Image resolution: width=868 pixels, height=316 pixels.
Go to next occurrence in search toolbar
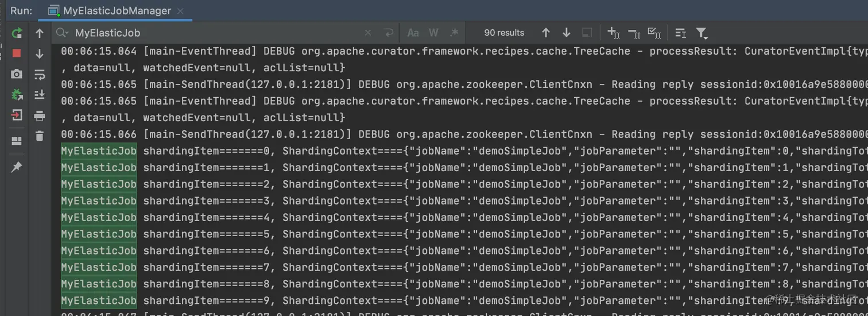(x=567, y=33)
